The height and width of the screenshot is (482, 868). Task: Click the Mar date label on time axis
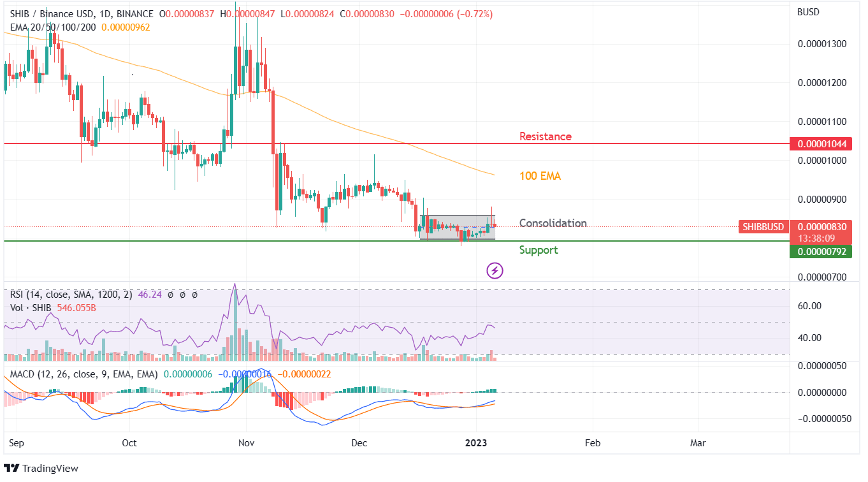(698, 442)
